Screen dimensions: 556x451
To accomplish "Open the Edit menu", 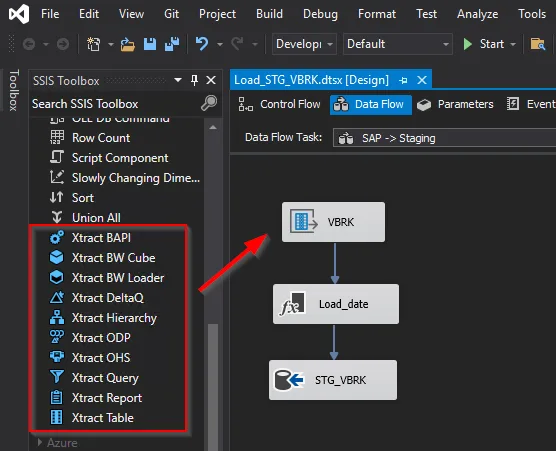I will click(89, 14).
